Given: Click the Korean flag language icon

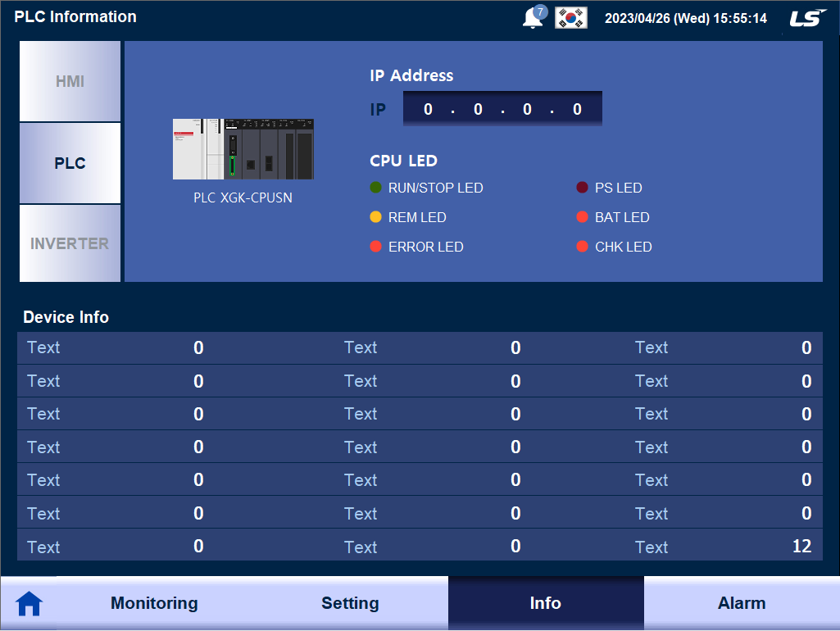Looking at the screenshot, I should pyautogui.click(x=570, y=16).
